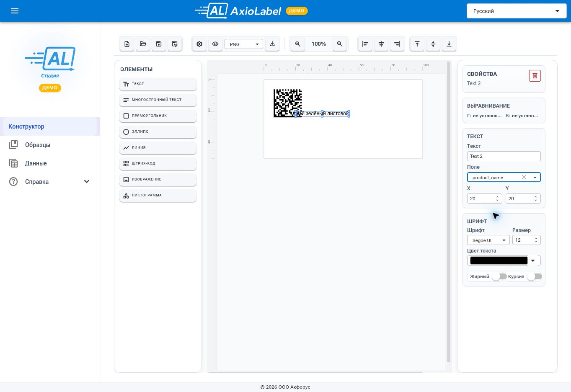Zoom out using the magnifier minus icon
This screenshot has width=571, height=392.
point(298,44)
